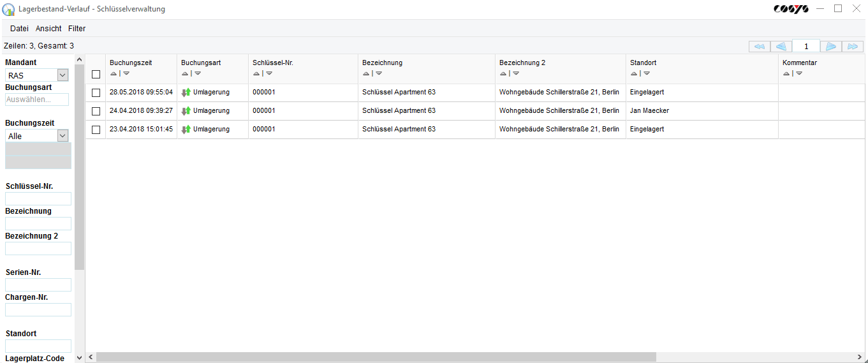Open the Filter menu

point(77,29)
